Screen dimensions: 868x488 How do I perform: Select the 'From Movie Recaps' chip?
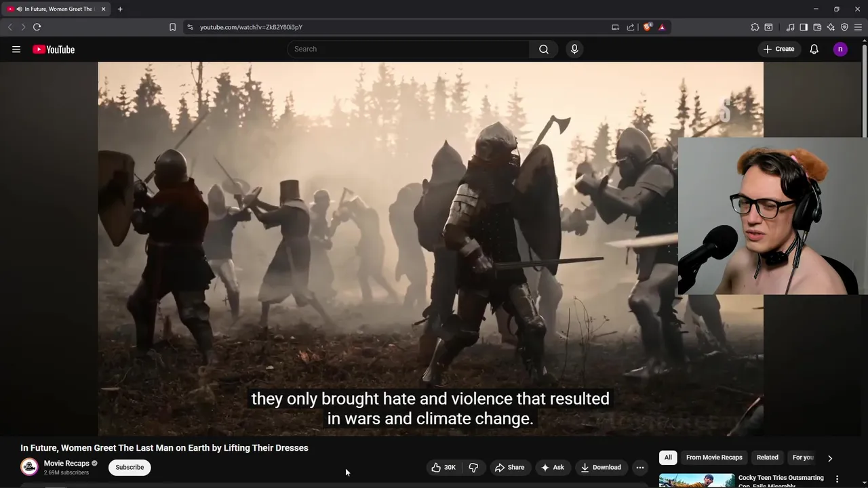[x=714, y=457]
